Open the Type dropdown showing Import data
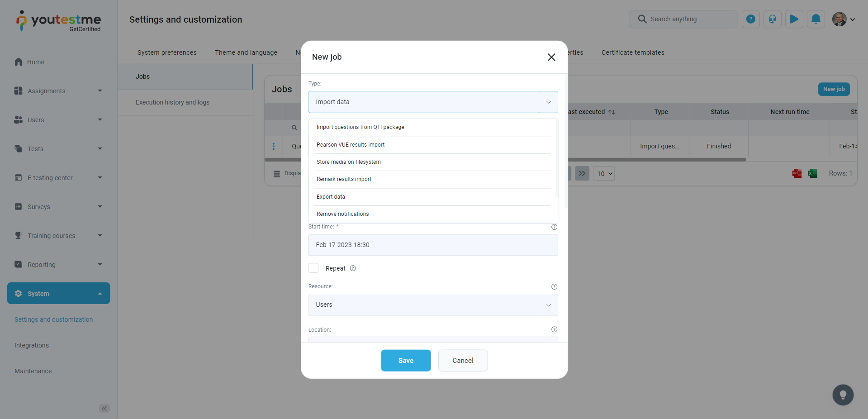 coord(432,102)
